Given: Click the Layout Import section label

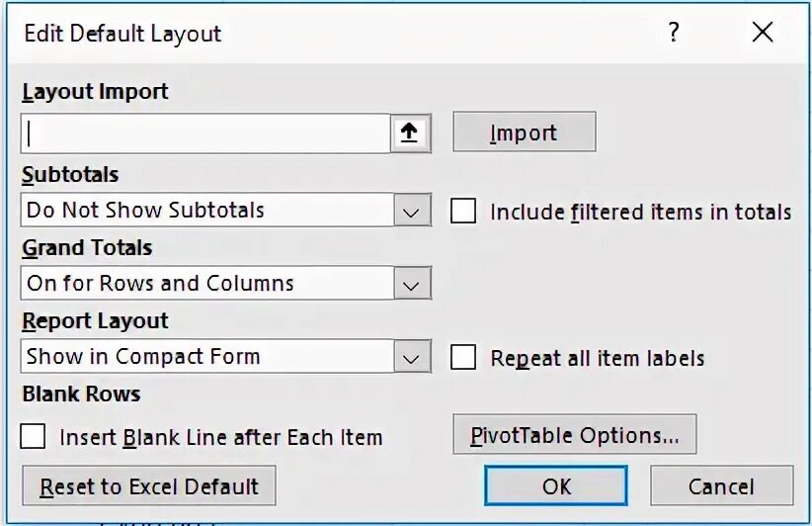Looking at the screenshot, I should pos(95,92).
